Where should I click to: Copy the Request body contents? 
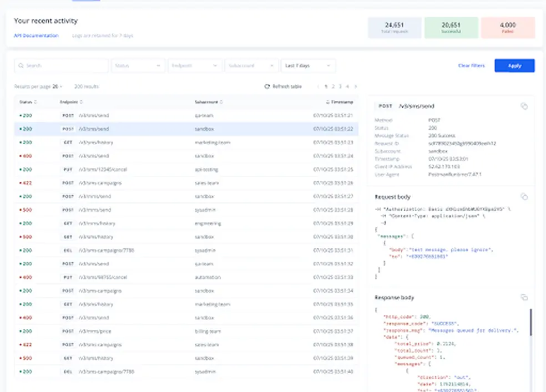(x=524, y=197)
